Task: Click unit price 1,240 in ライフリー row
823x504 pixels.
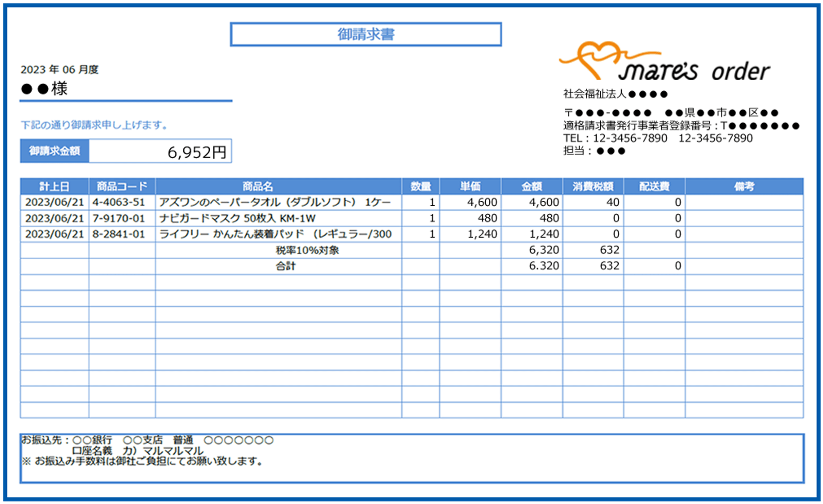Action: click(x=482, y=234)
